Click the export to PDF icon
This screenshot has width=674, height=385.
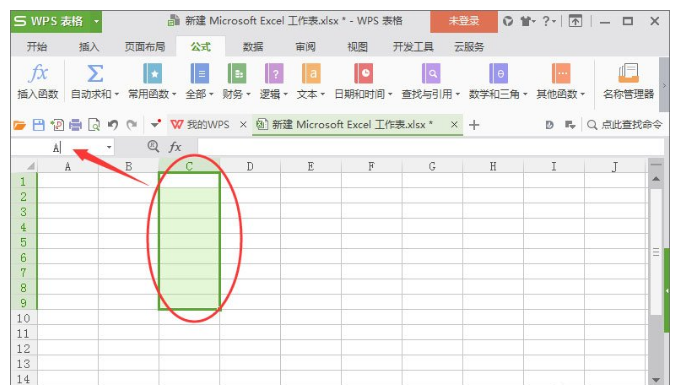click(57, 125)
